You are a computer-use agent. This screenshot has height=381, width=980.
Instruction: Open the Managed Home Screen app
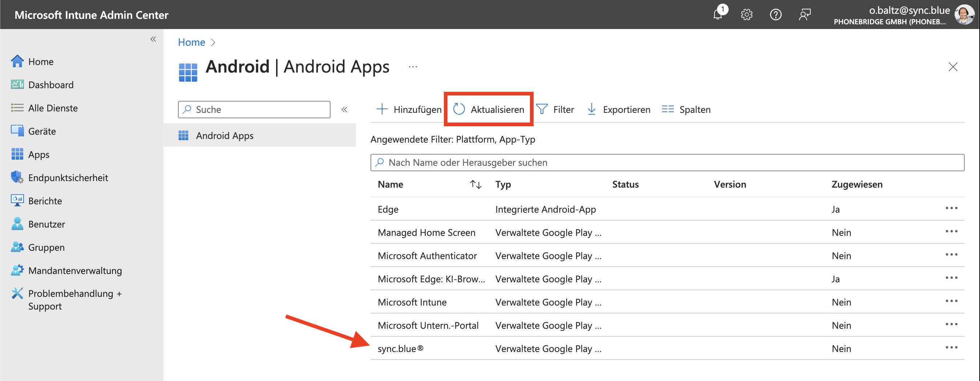[x=426, y=232]
